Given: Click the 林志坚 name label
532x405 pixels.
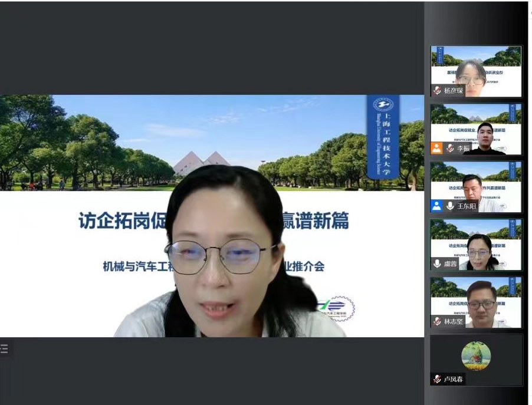Looking at the screenshot, I should pyautogui.click(x=454, y=321).
